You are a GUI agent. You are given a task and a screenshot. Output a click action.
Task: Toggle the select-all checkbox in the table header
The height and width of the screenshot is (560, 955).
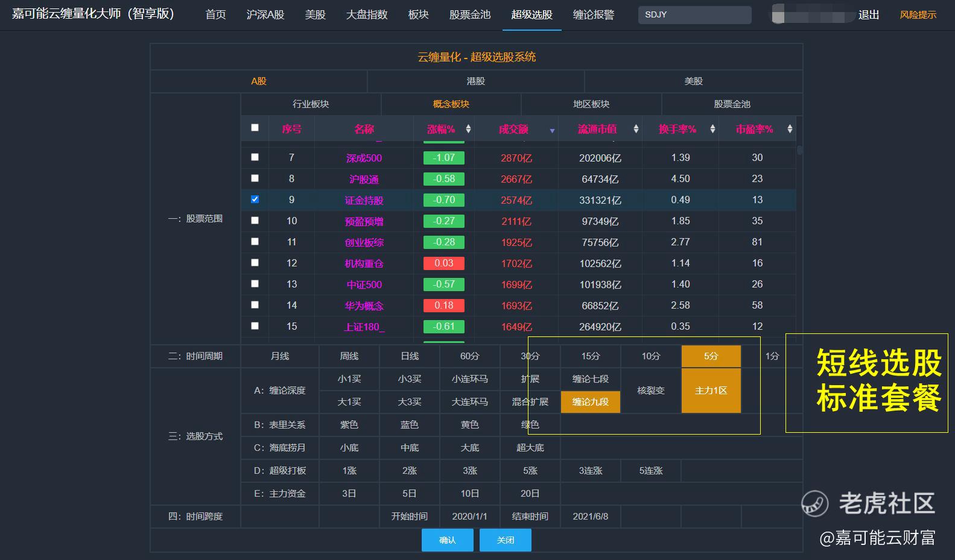tap(255, 128)
